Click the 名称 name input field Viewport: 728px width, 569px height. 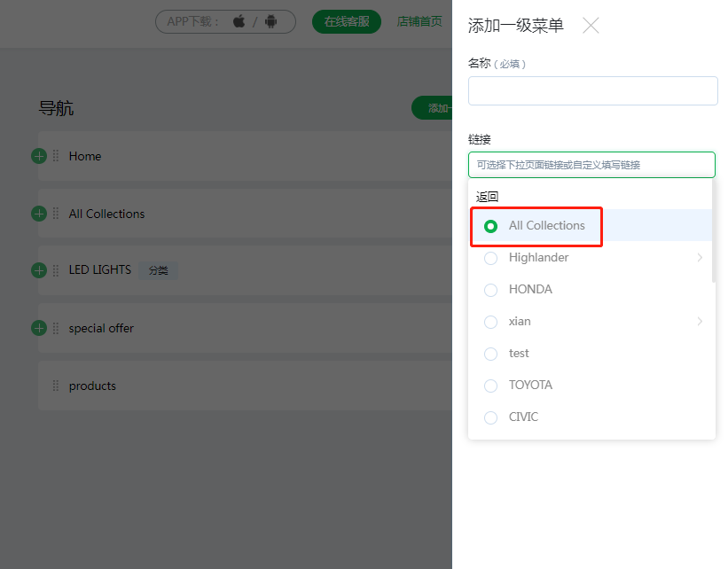[593, 91]
